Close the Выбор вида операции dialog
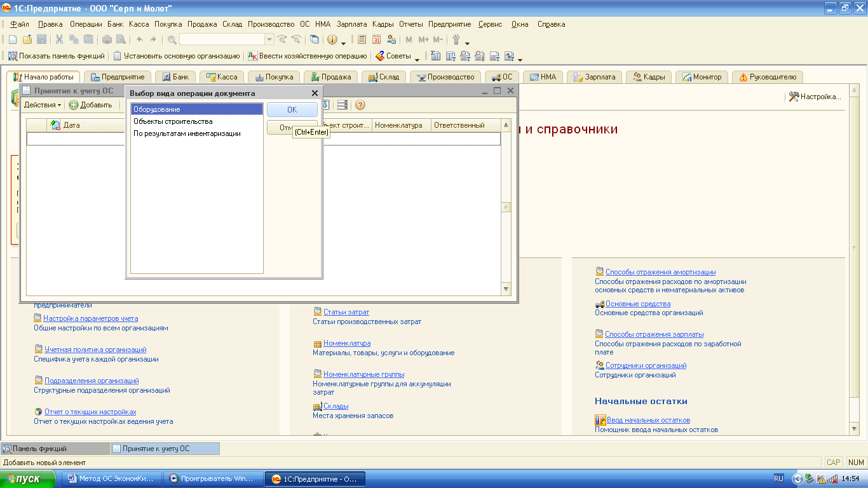 [315, 93]
